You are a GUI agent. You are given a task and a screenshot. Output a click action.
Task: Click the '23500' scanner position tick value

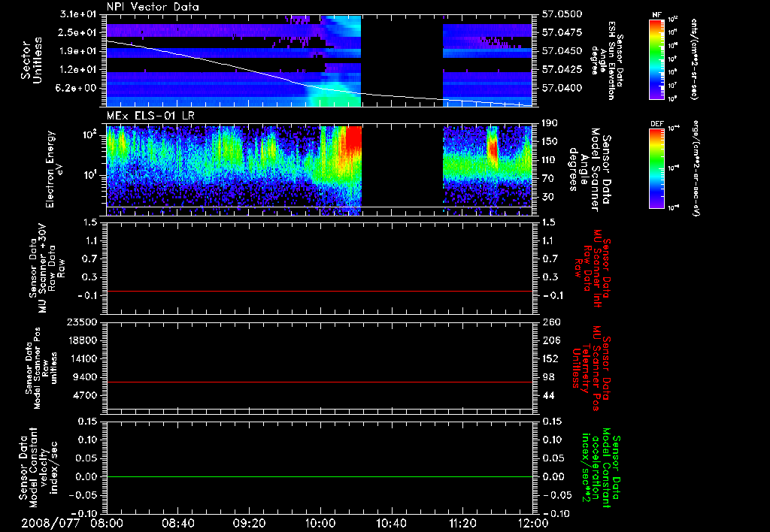pyautogui.click(x=81, y=322)
